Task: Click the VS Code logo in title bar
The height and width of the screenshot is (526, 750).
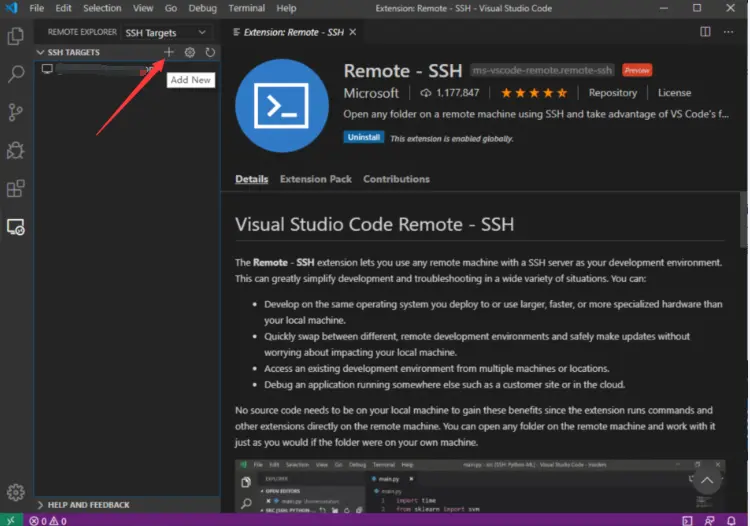Action: (11, 8)
